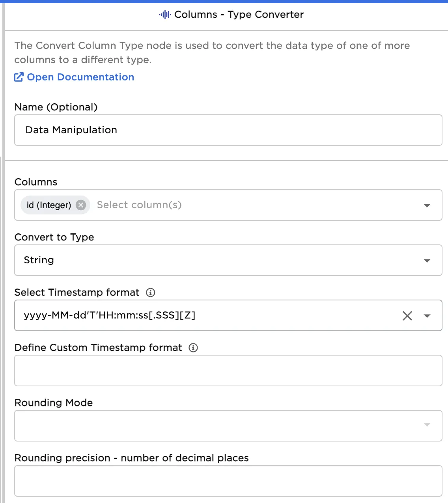Focus the Define Custom Timestamp format input
Viewport: 448px width, 503px height.
coord(228,371)
